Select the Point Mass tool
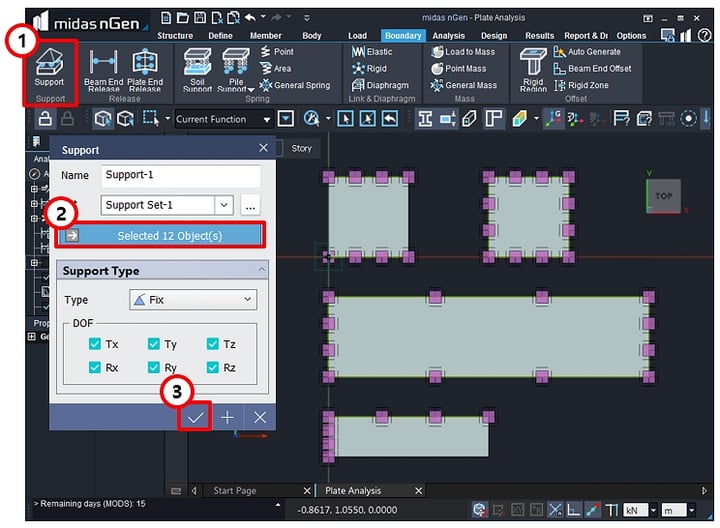 tap(459, 68)
